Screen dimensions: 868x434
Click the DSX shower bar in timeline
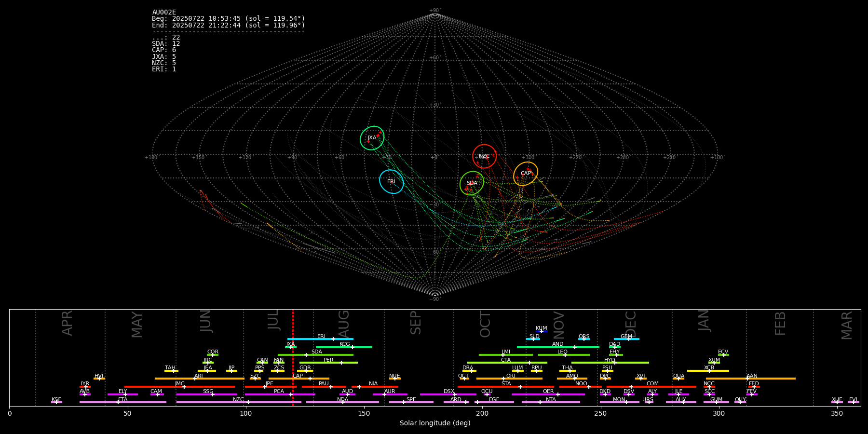448,394
